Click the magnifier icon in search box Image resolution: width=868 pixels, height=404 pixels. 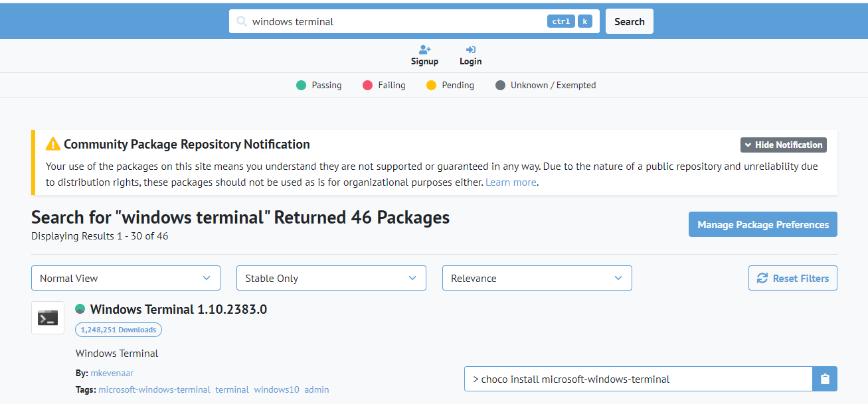[242, 21]
